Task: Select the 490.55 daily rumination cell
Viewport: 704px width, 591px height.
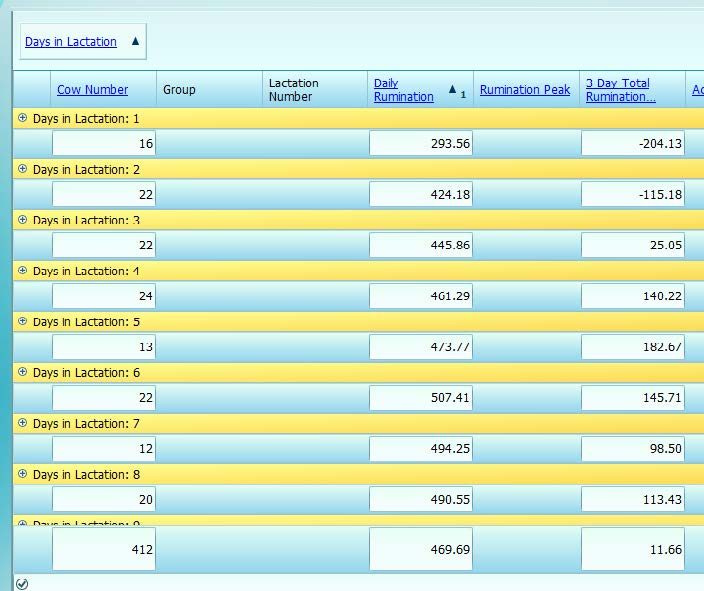Action: tap(421, 499)
